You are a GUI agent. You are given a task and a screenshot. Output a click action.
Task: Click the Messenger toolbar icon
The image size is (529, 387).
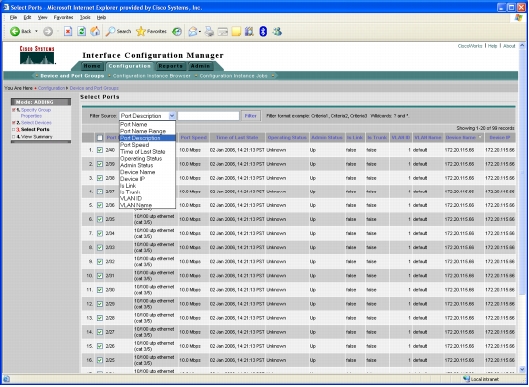click(277, 31)
